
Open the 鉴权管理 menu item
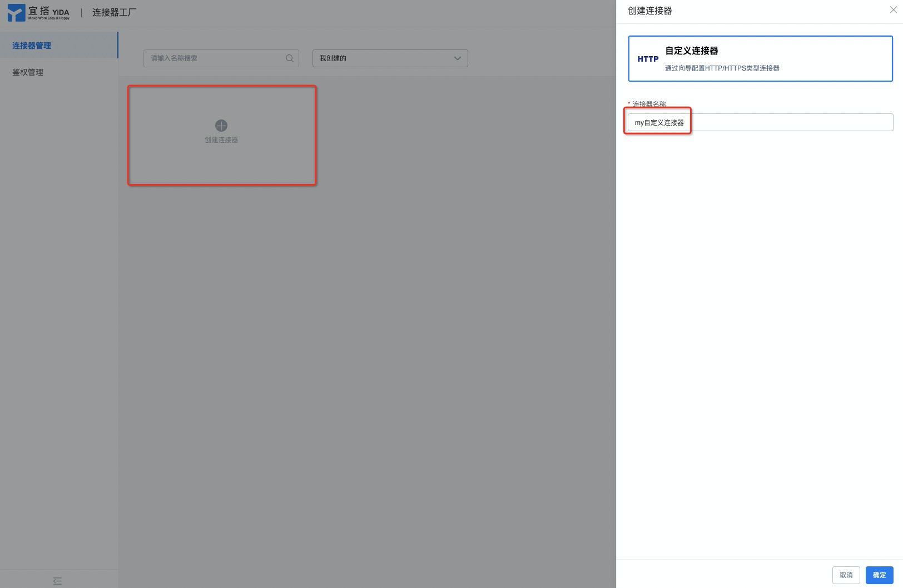point(59,72)
